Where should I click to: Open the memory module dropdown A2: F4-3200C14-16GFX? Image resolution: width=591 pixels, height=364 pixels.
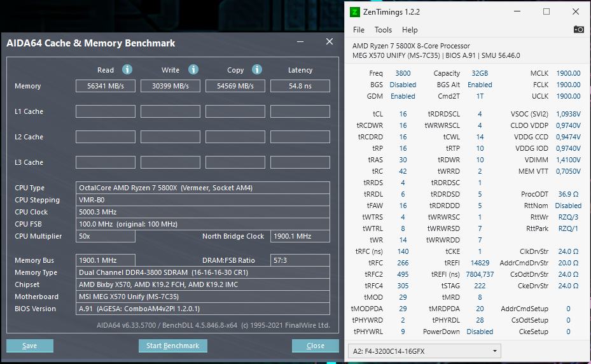coord(424,351)
